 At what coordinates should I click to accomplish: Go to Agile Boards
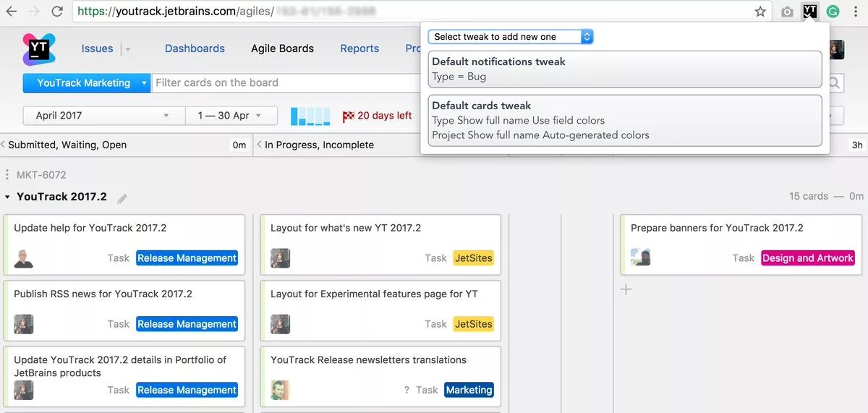[282, 48]
